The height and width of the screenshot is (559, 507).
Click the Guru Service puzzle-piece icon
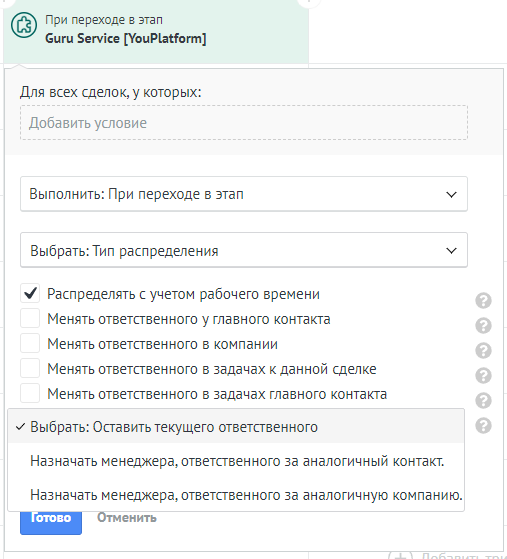pos(24,25)
